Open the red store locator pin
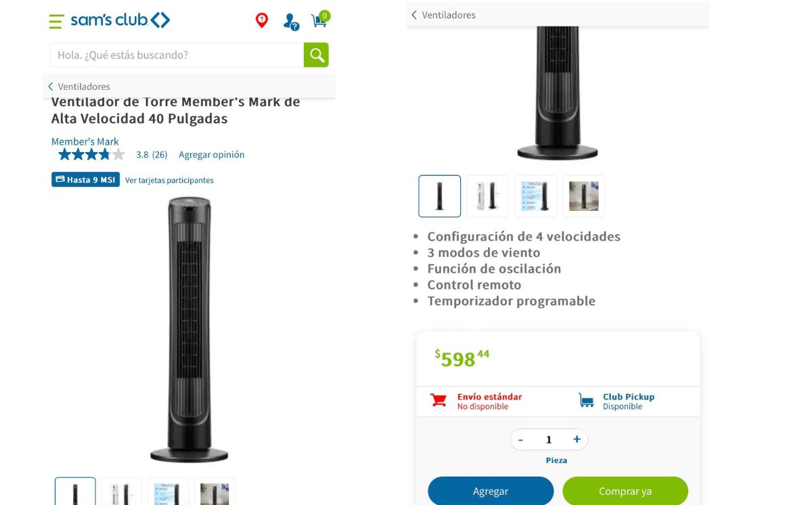This screenshot has height=505, width=812. [x=262, y=20]
